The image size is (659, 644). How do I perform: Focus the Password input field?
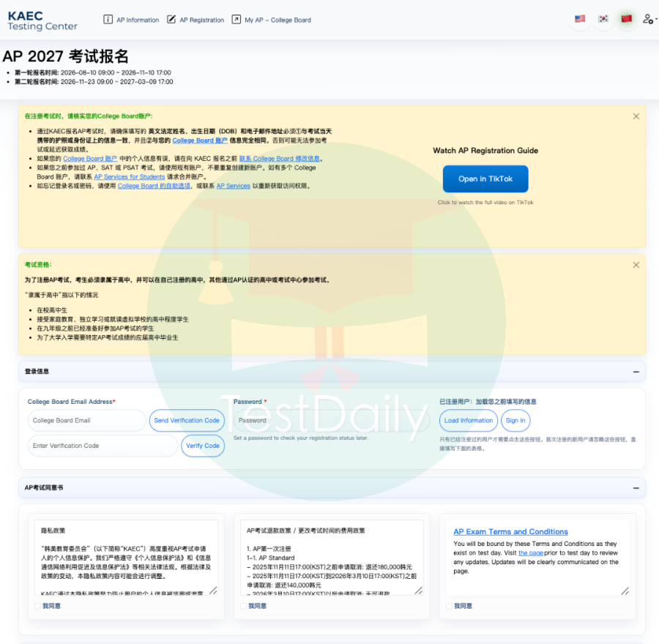click(332, 421)
